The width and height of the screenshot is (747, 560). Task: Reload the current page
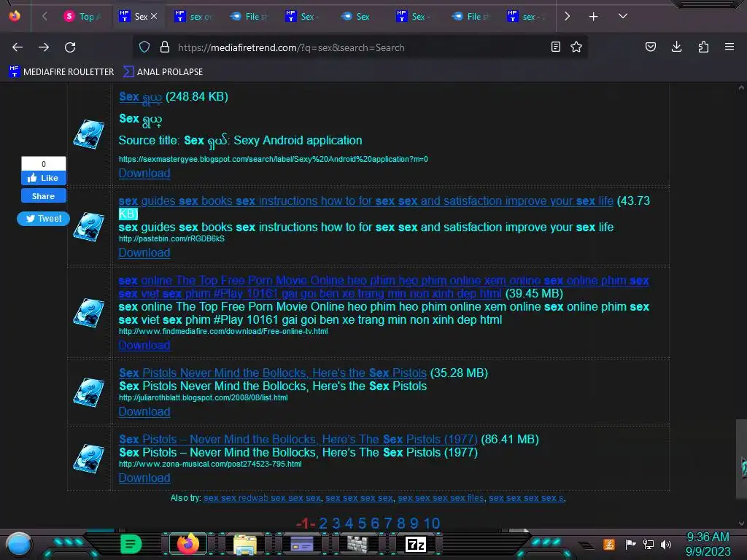pyautogui.click(x=70, y=47)
